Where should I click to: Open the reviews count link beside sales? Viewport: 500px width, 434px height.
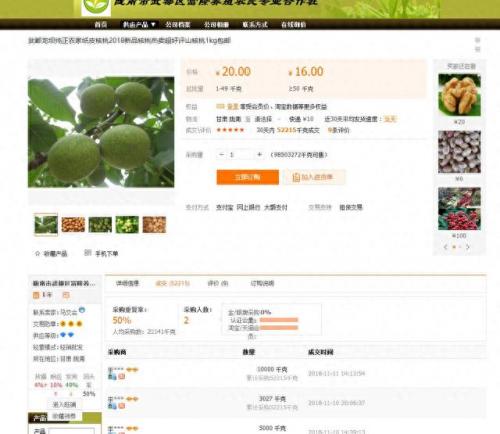(x=339, y=130)
